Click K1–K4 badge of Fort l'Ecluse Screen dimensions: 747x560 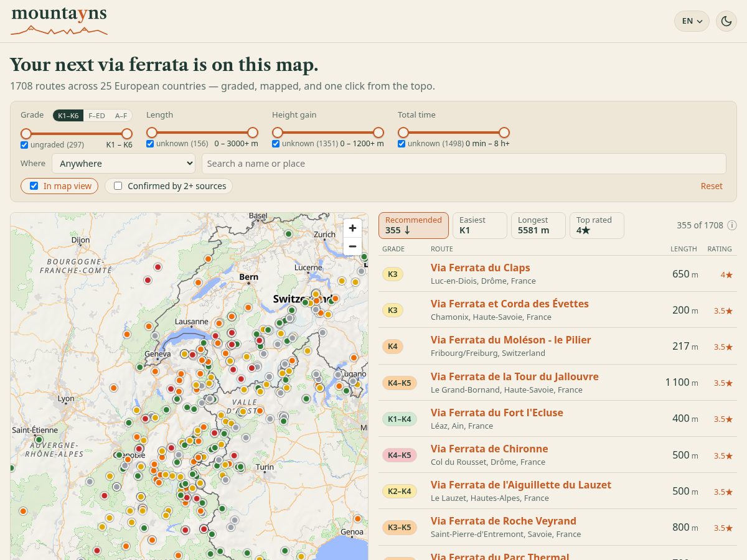(x=399, y=419)
